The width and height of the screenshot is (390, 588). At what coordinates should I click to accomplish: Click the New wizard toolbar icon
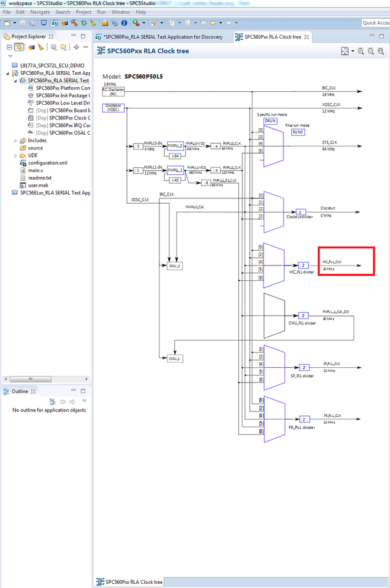pyautogui.click(x=7, y=23)
